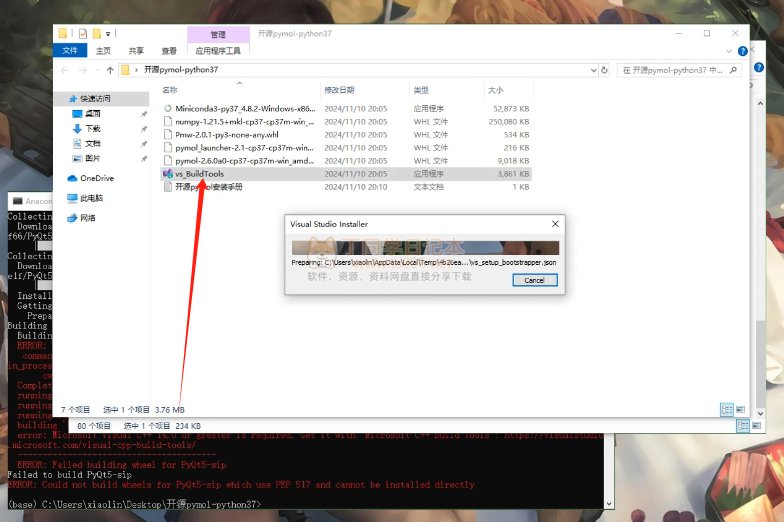Image resolution: width=784 pixels, height=522 pixels.
Task: Open the 文件 menu
Action: (x=70, y=50)
